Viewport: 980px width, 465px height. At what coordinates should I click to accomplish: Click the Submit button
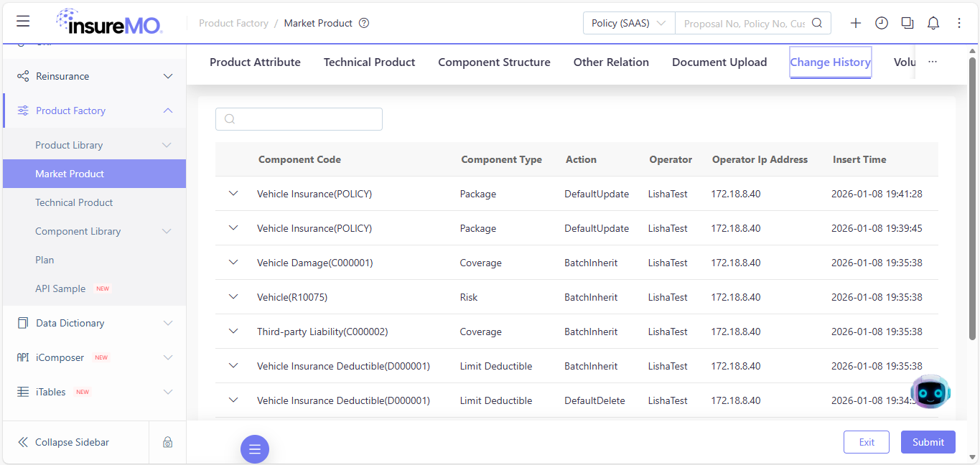(928, 442)
